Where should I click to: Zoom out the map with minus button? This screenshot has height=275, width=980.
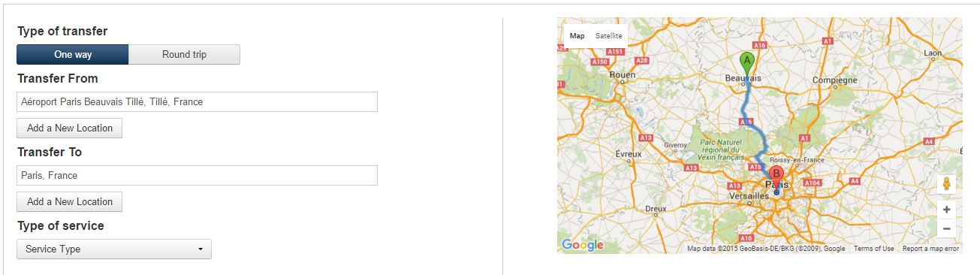tap(946, 228)
